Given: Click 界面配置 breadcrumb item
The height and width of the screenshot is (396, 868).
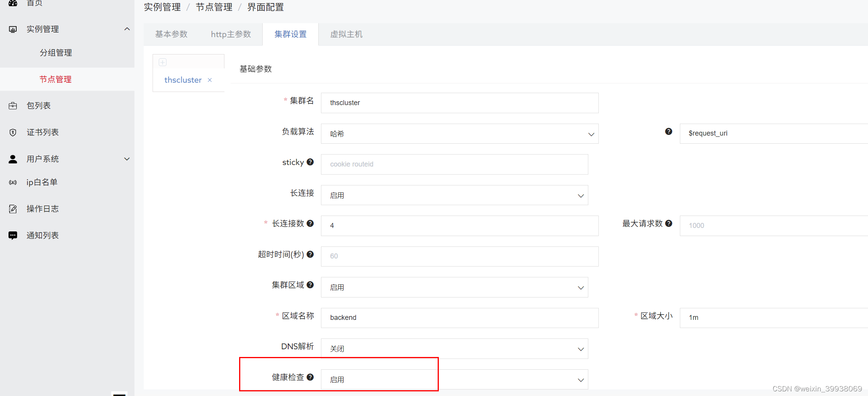Looking at the screenshot, I should tap(266, 7).
